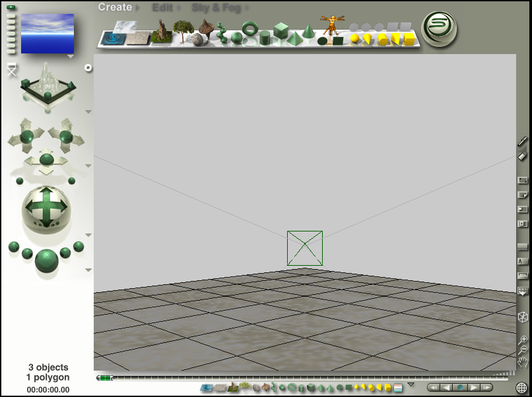Expand the arrow next to Sky & Fog
Image resolution: width=532 pixels, height=397 pixels.
coord(247,8)
